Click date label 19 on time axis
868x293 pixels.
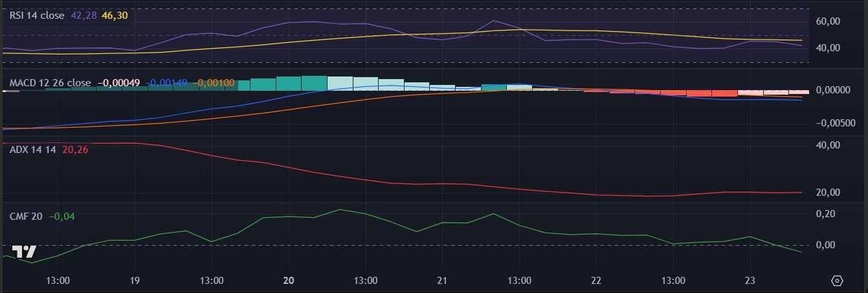135,281
